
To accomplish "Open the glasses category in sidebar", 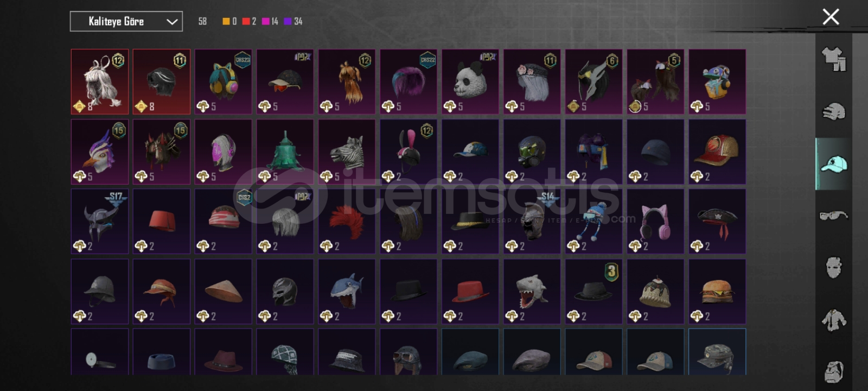I will (834, 216).
